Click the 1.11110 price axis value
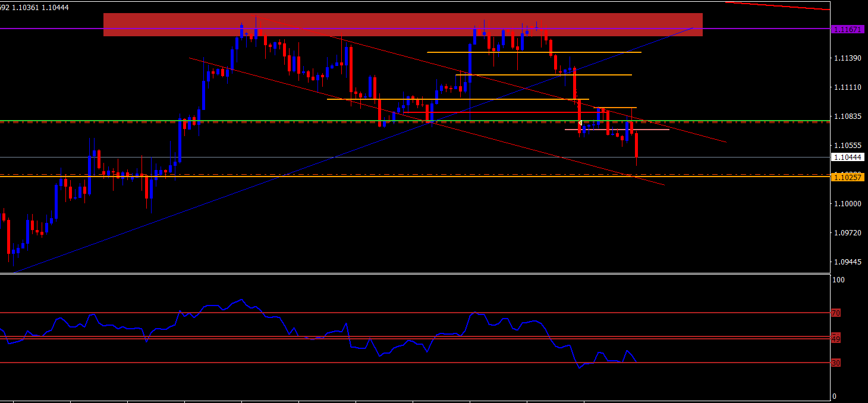Screen dimensions: 868x403 tap(848, 87)
